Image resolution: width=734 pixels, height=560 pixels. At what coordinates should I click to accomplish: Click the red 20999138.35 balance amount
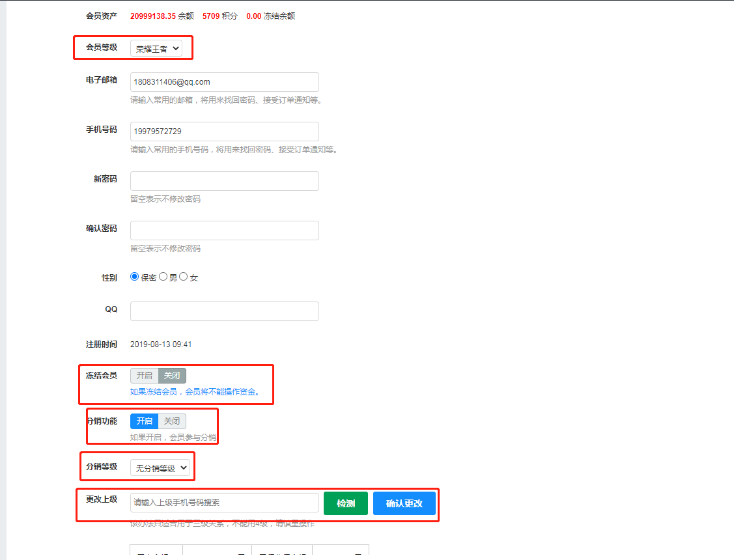point(153,16)
